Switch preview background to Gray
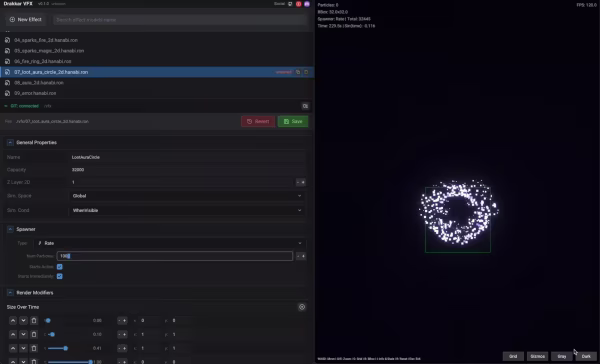Screen dimensions: 600x364 click(x=562, y=356)
